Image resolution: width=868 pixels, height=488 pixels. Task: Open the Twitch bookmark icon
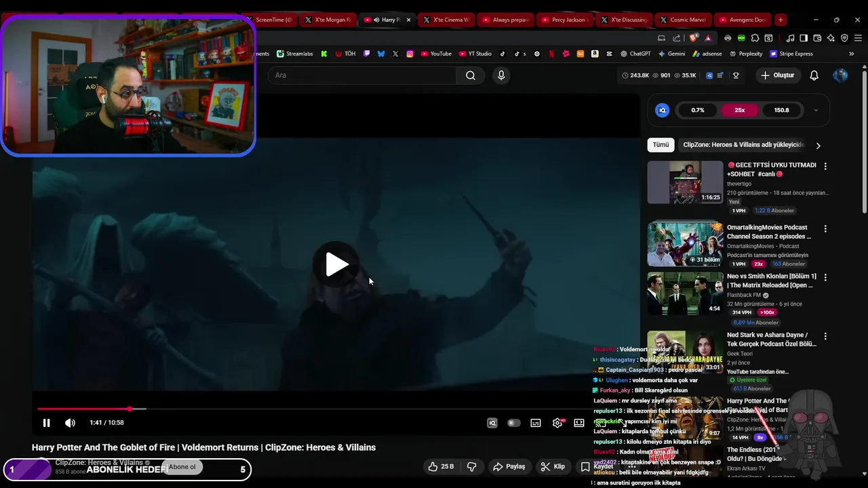point(367,54)
